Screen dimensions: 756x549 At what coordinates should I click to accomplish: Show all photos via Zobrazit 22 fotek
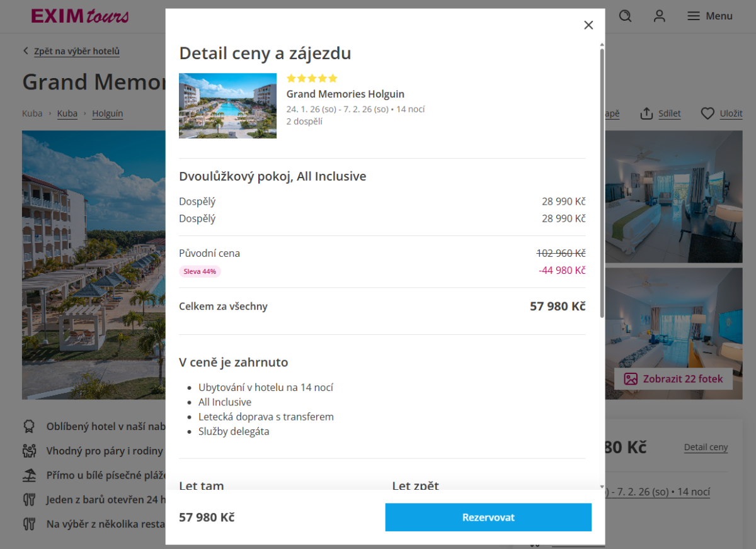coord(673,379)
